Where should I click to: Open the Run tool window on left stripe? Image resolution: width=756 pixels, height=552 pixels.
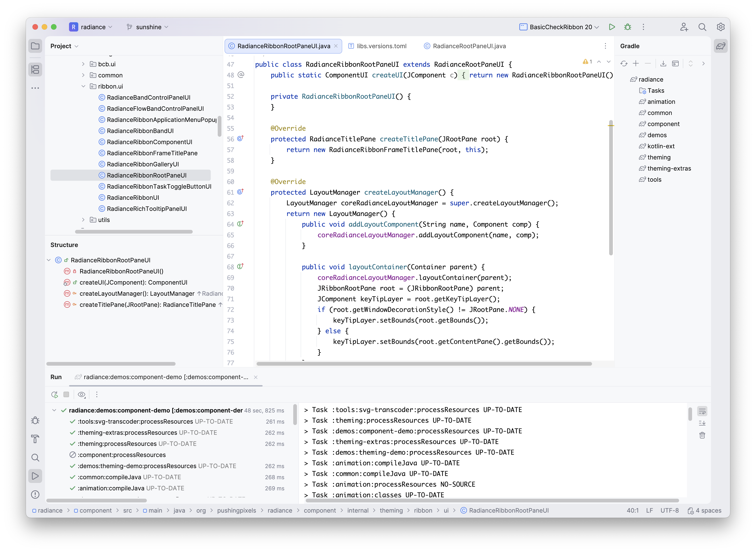click(x=35, y=476)
